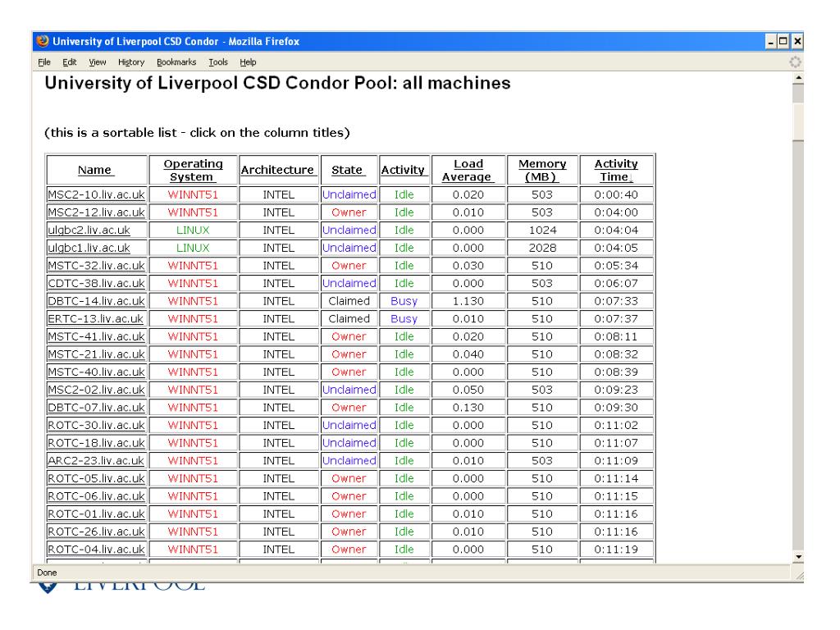Open ROTC-30.liv.ac.uk machine link
This screenshot has height=630, width=840.
97,425
